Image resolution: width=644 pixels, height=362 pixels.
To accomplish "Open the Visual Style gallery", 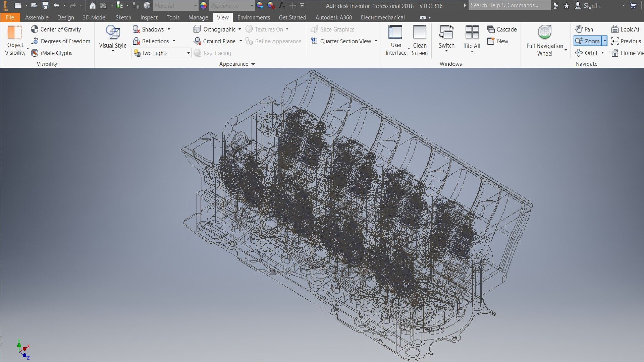I will point(113,39).
